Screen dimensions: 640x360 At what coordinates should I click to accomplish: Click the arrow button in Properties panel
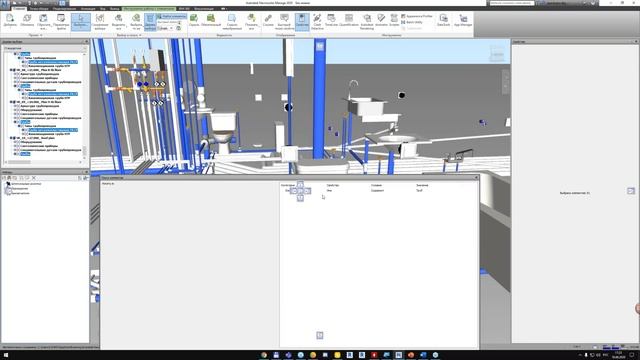(631, 191)
